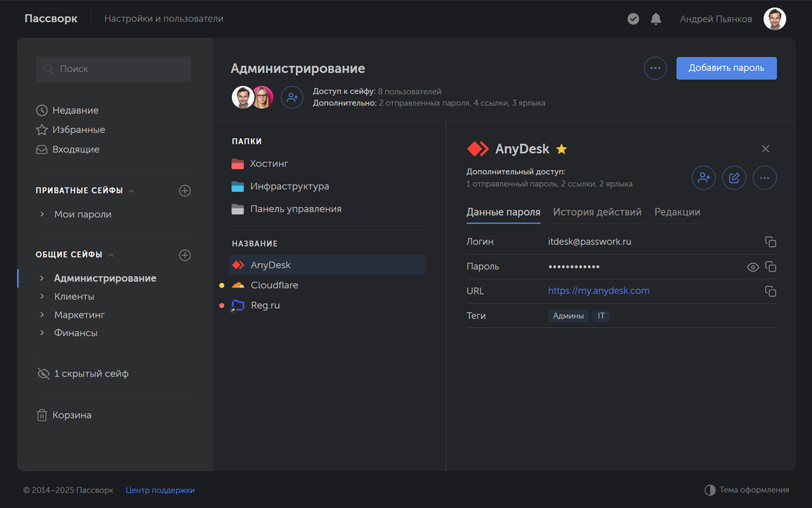Toggle Тема оформления theme switch

click(747, 490)
